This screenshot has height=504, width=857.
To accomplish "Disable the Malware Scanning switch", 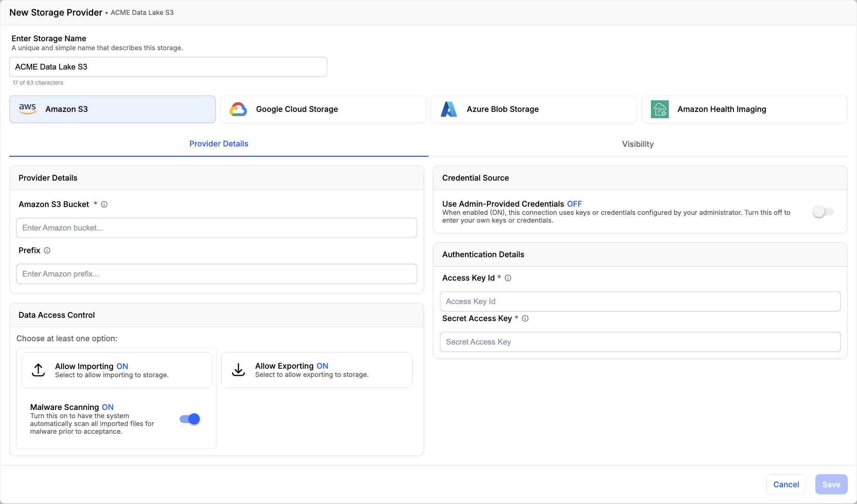I will pos(190,419).
